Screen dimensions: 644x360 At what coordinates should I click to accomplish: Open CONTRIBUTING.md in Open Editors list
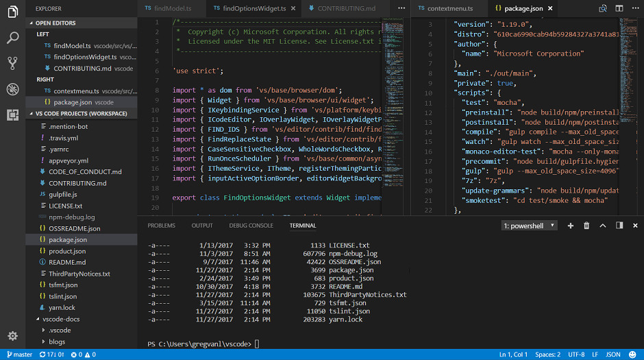tap(82, 68)
